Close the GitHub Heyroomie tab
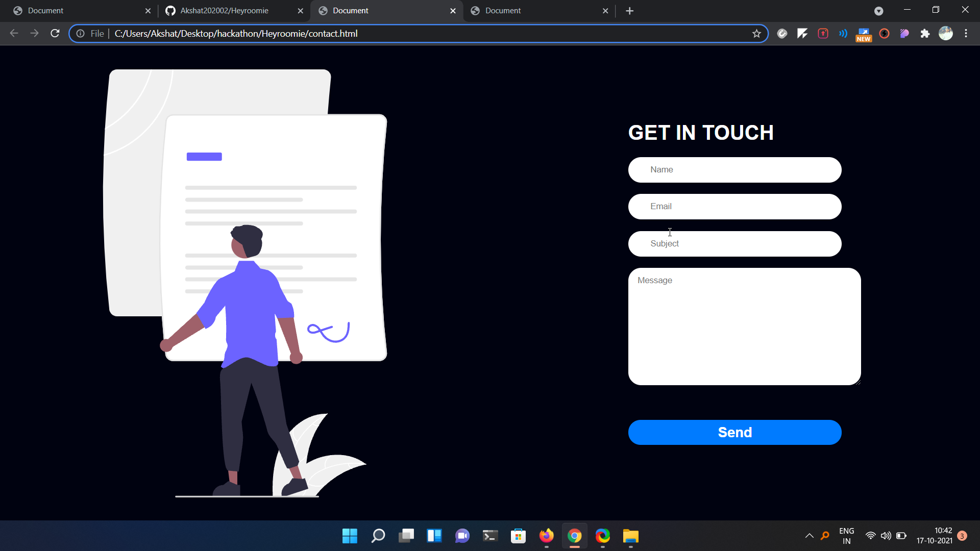The width and height of the screenshot is (980, 551). [x=300, y=11]
